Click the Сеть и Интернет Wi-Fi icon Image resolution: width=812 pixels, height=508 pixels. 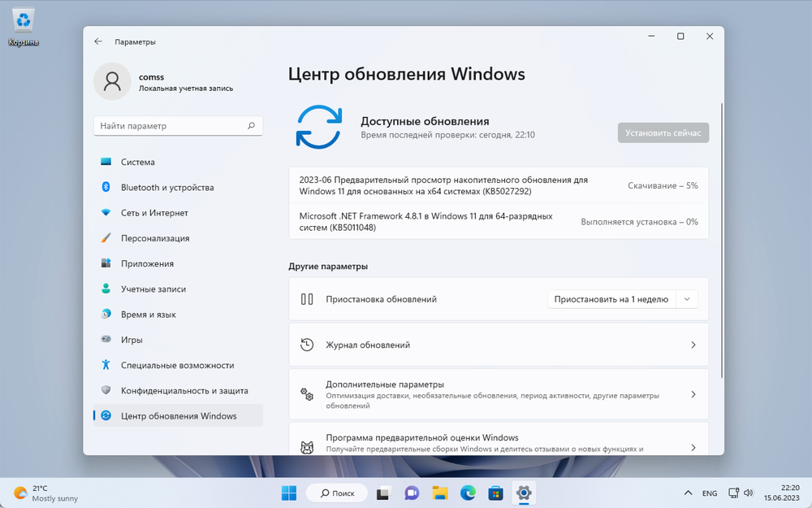coord(106,212)
